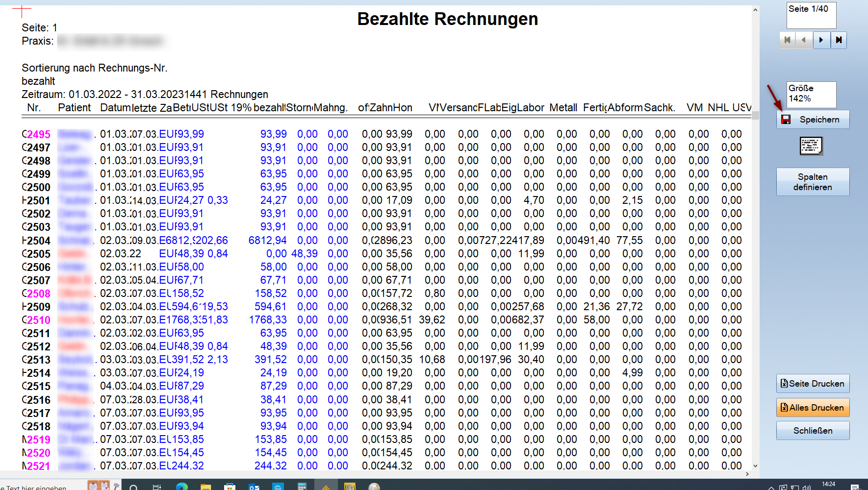Open File Explorer from taskbar
The height and width of the screenshot is (490, 868).
(205, 486)
